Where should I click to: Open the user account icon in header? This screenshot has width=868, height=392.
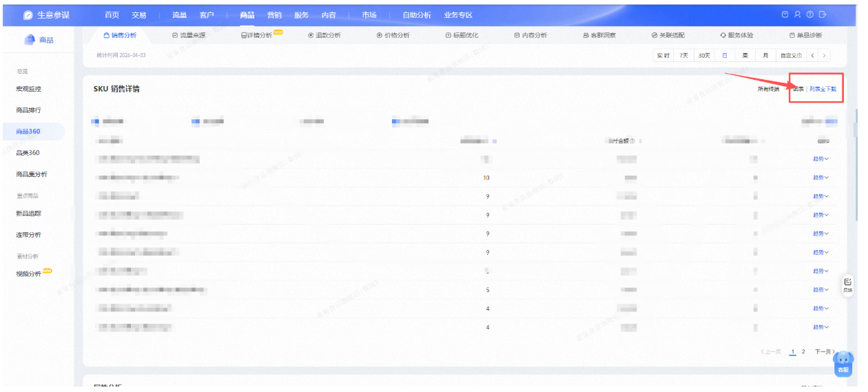(x=797, y=14)
